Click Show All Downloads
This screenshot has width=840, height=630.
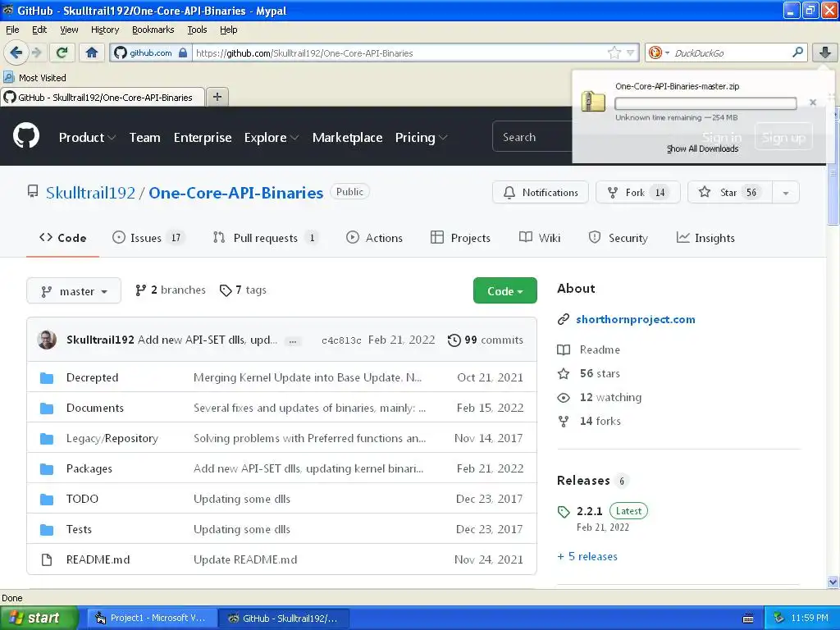point(702,149)
